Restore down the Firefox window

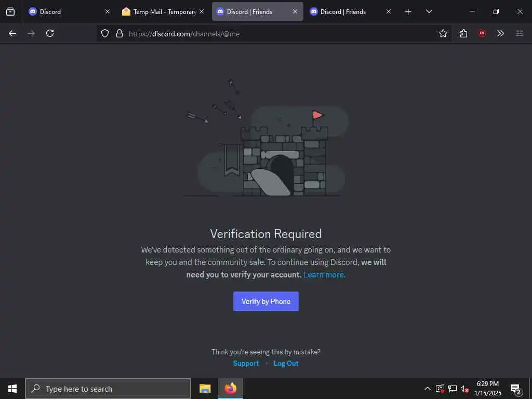coord(496,11)
